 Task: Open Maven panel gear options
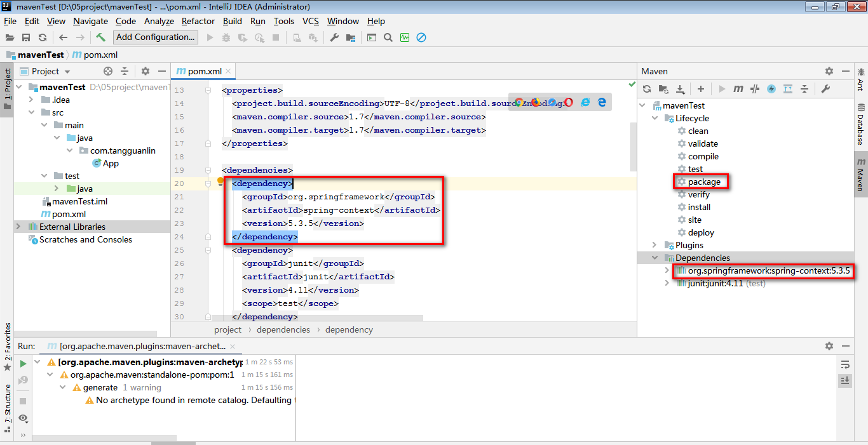click(x=829, y=71)
